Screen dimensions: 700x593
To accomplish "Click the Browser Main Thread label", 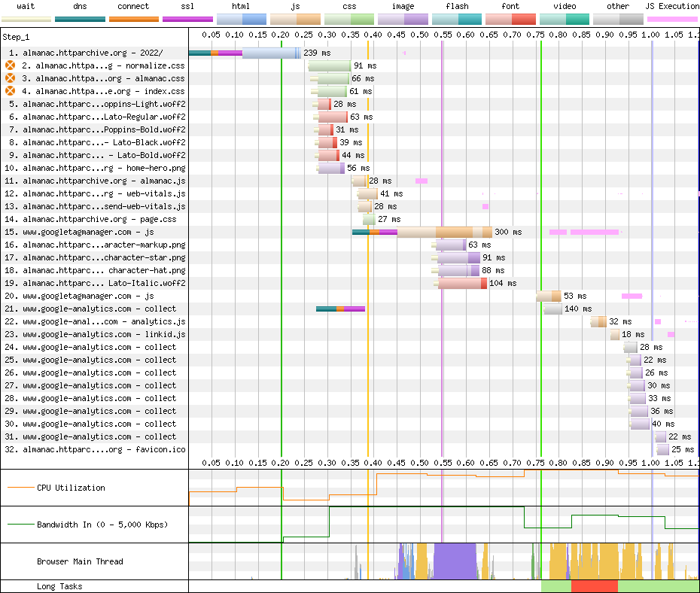I will (80, 561).
